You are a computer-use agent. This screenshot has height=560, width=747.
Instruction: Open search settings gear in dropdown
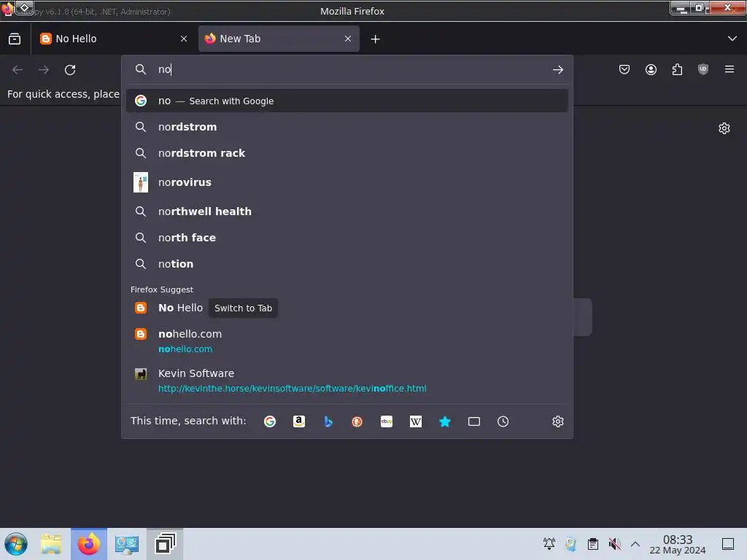(558, 421)
